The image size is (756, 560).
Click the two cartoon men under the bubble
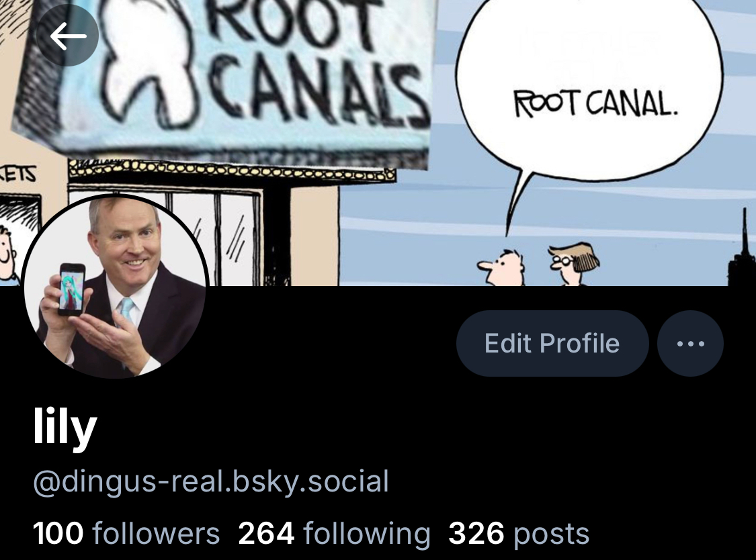538,265
